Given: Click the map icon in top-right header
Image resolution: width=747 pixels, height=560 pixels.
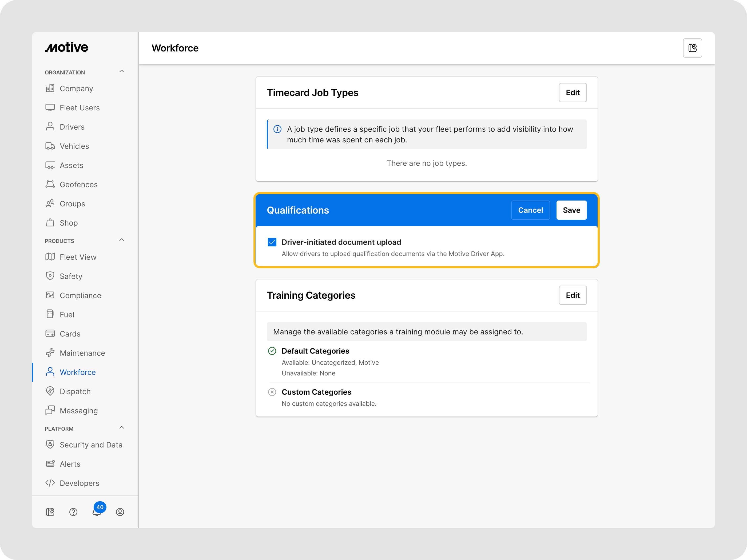Looking at the screenshot, I should [x=692, y=48].
